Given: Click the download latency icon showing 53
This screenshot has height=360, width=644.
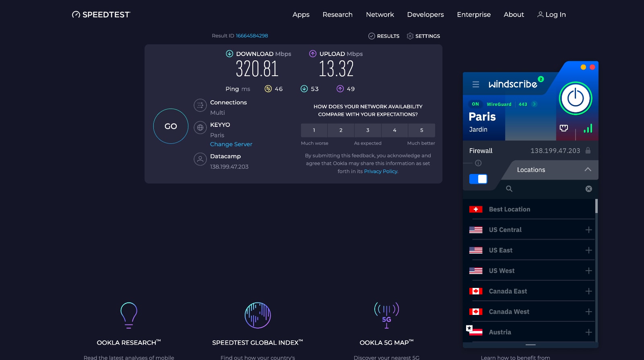Looking at the screenshot, I should pyautogui.click(x=304, y=89).
